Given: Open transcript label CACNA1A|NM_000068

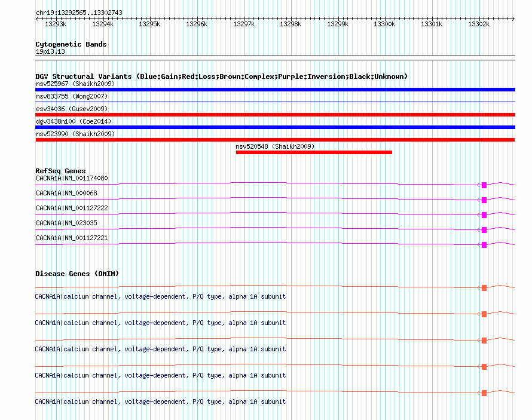Looking at the screenshot, I should [66, 193].
